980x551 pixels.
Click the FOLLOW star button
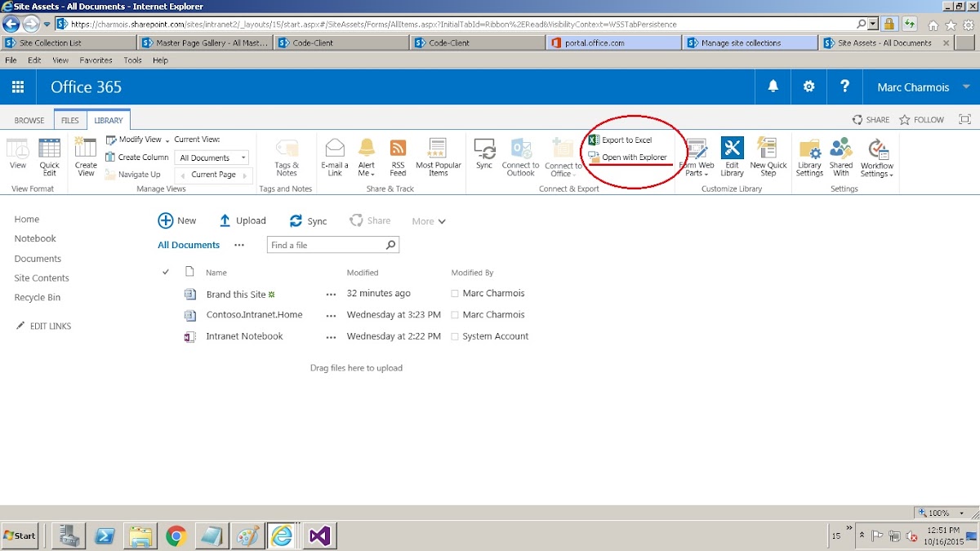[921, 119]
